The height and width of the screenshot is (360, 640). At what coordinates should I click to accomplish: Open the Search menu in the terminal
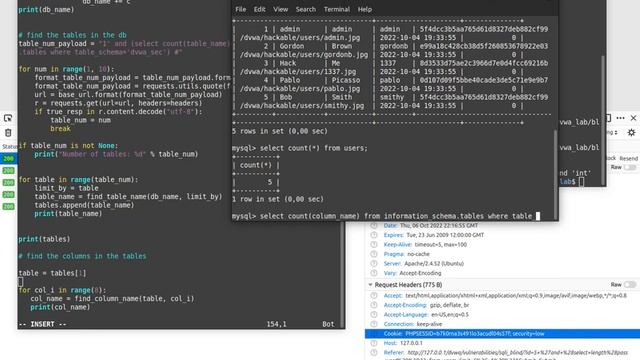tap(306, 9)
